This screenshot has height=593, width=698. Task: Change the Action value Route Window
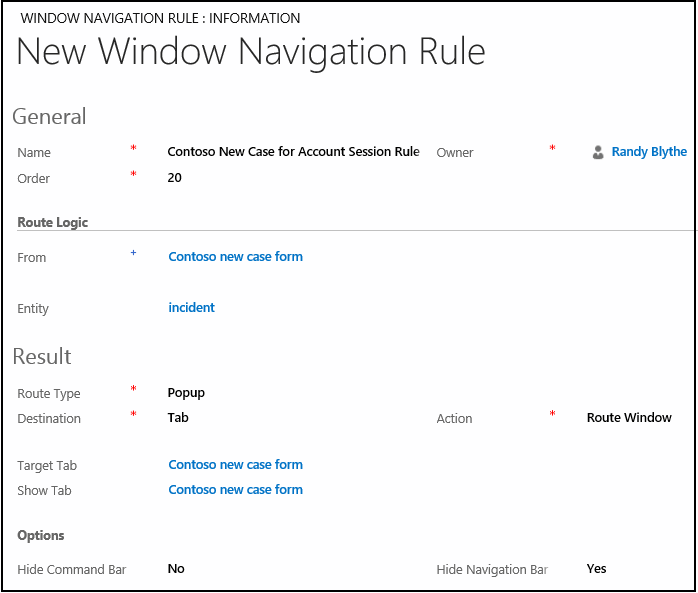[629, 418]
